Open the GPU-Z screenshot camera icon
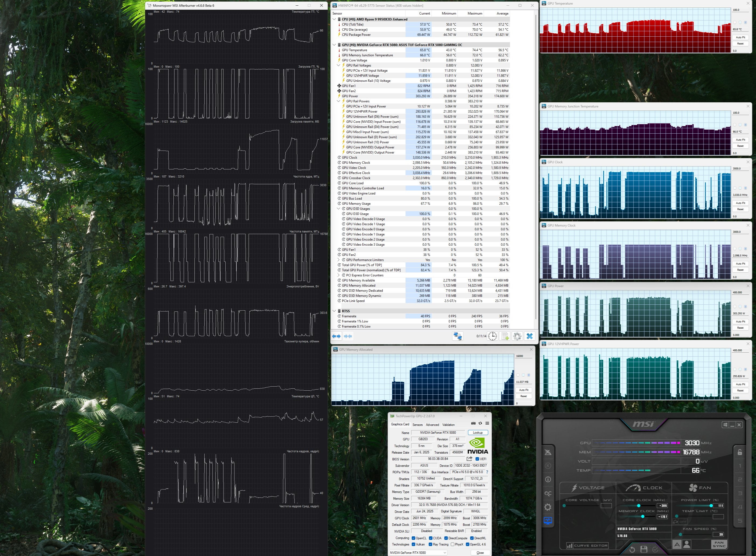This screenshot has width=756, height=556. pos(473,423)
